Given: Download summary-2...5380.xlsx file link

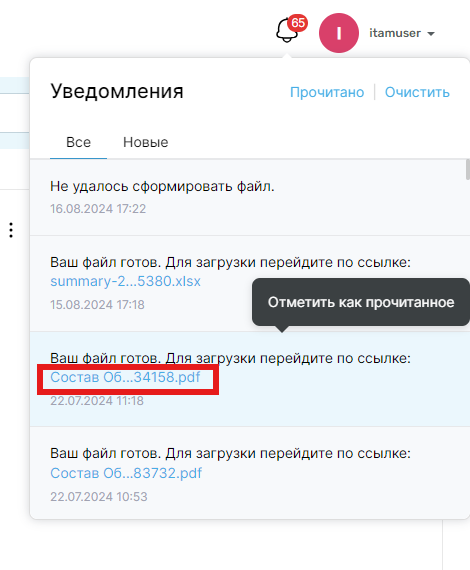Looking at the screenshot, I should [x=125, y=281].
